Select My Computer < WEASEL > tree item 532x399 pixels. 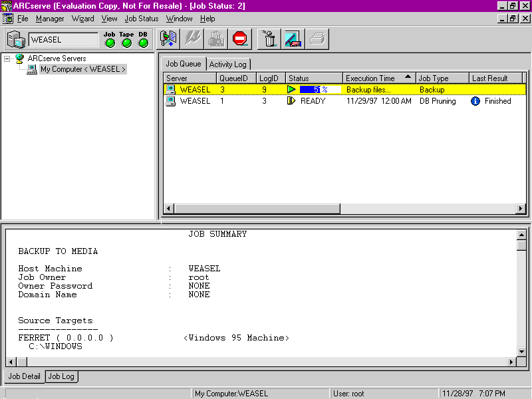tap(82, 69)
